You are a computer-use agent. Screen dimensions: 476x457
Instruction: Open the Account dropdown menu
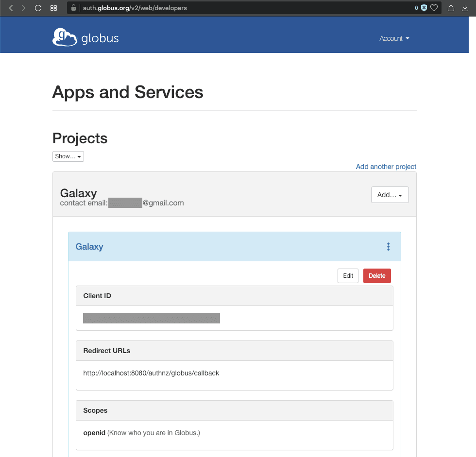pyautogui.click(x=394, y=38)
